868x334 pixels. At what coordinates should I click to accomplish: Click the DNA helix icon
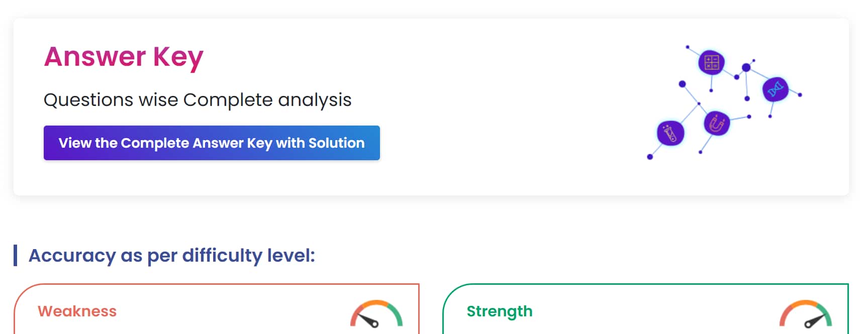pos(775,89)
